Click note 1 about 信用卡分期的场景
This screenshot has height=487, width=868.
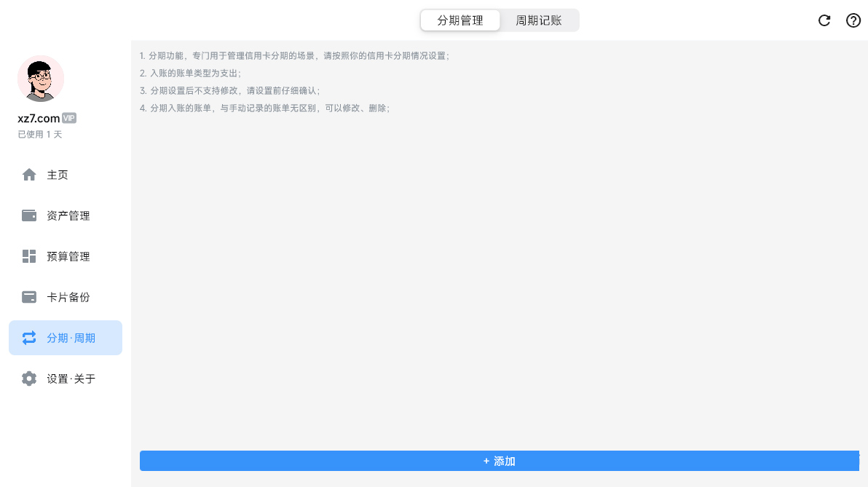pyautogui.click(x=294, y=56)
